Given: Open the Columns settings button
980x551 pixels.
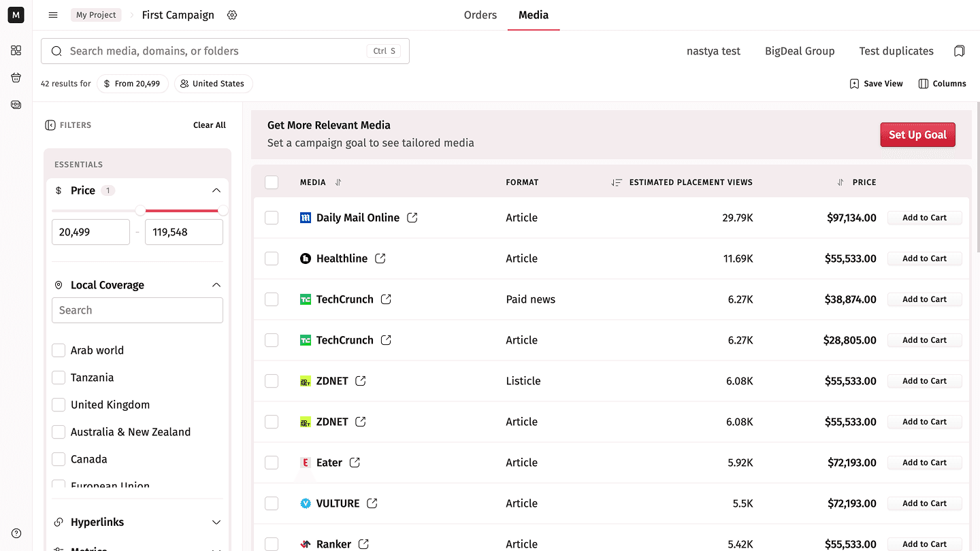Looking at the screenshot, I should point(943,84).
